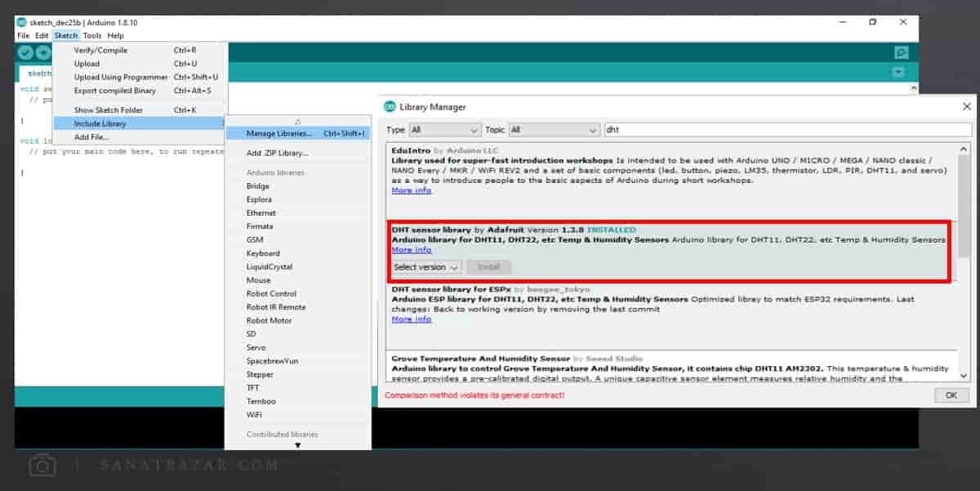Open More info for Adafruit DHT sensor library
Image resolution: width=980 pixels, height=491 pixels.
(412, 250)
